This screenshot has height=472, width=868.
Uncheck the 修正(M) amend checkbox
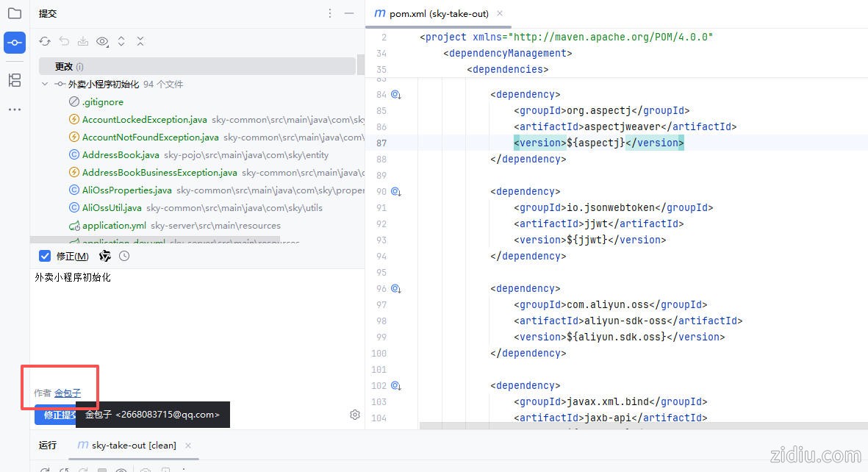(45, 257)
